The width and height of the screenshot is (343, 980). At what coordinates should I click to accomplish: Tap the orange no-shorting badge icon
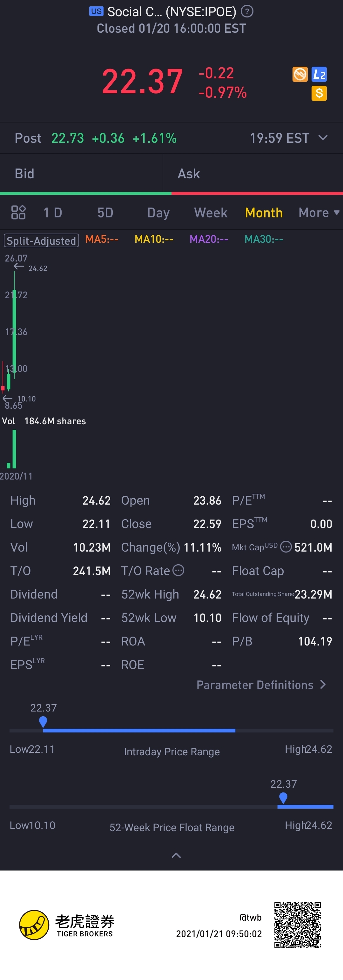coord(300,74)
